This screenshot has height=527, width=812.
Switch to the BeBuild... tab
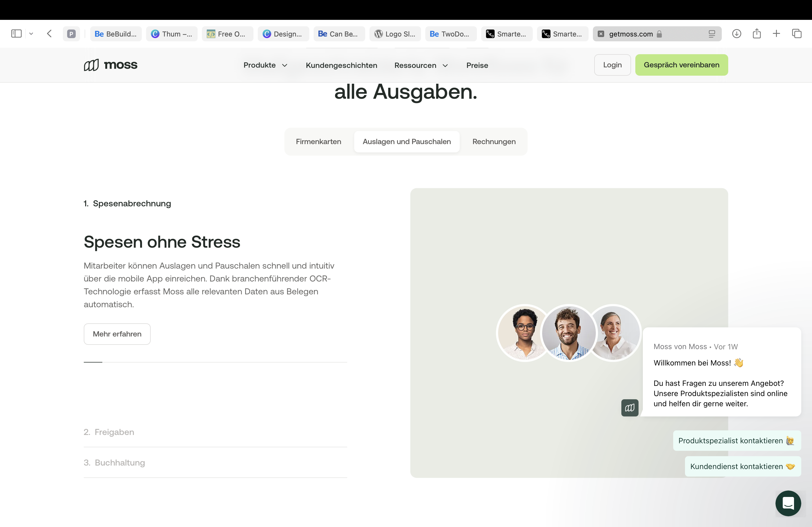(x=116, y=34)
